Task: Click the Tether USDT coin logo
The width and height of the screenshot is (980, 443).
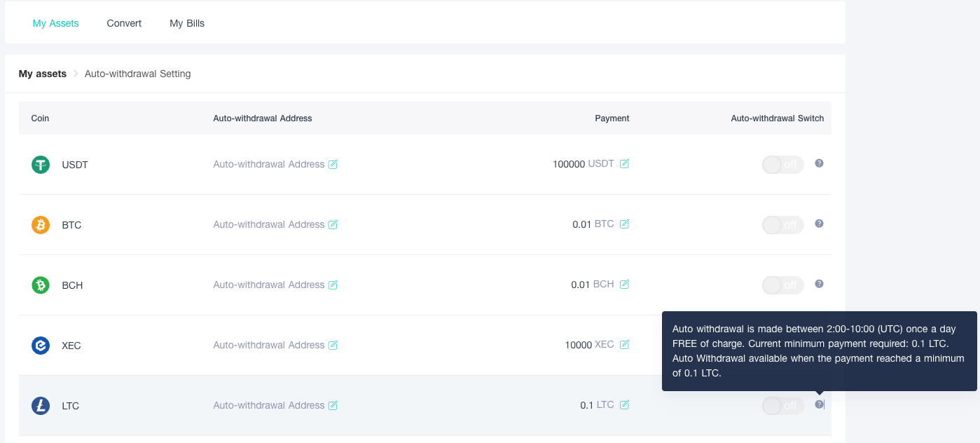Action: tap(41, 165)
